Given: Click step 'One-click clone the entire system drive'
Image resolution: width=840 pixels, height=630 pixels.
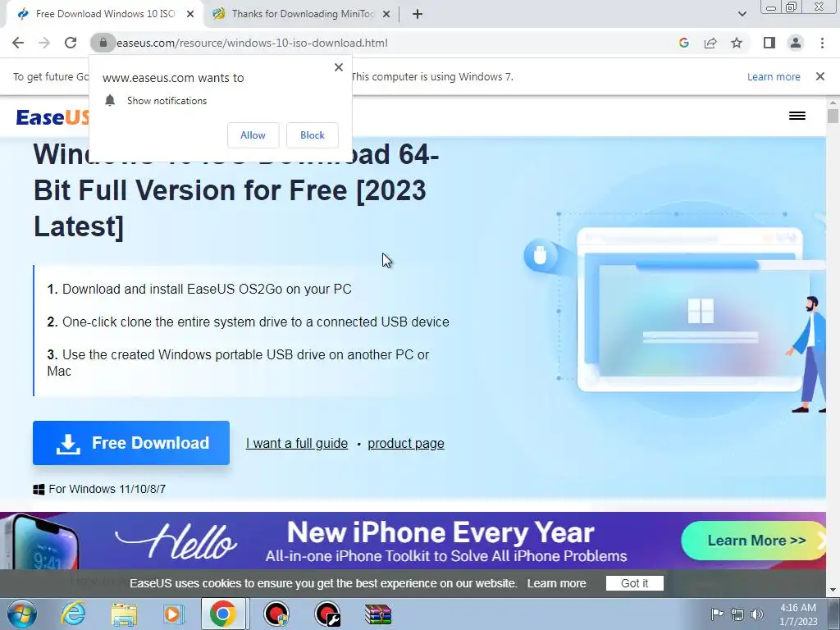Looking at the screenshot, I should click(248, 322).
